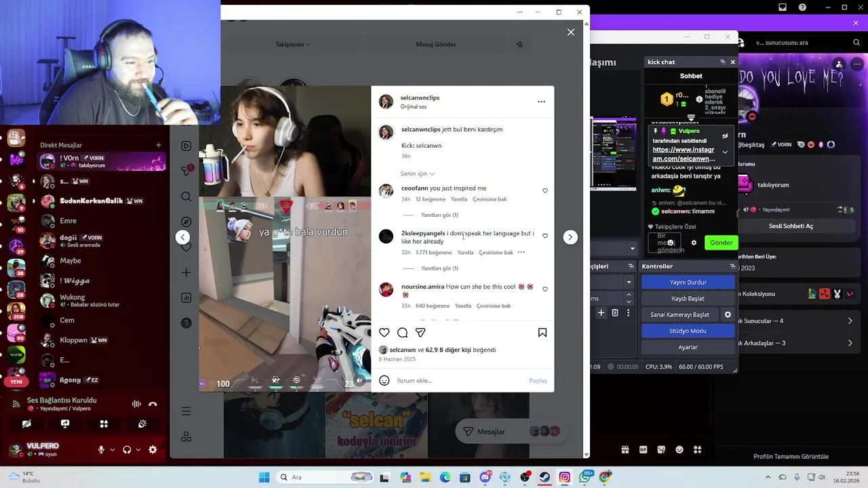Click Kaydı Başlat in OBS controls
The width and height of the screenshot is (868, 488).
[x=688, y=298]
